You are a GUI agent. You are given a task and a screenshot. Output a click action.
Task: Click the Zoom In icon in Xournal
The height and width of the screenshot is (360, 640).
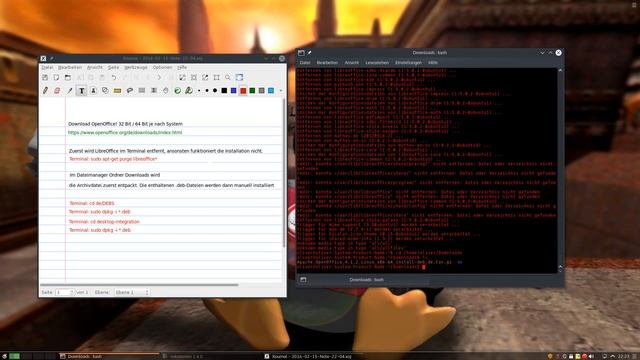[205, 77]
